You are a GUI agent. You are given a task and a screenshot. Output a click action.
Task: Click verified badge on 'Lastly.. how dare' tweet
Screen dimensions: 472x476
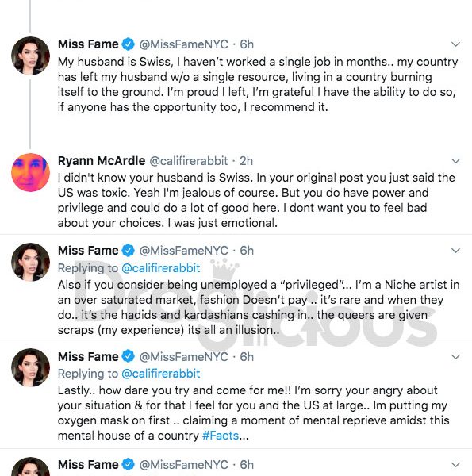pyautogui.click(x=128, y=356)
